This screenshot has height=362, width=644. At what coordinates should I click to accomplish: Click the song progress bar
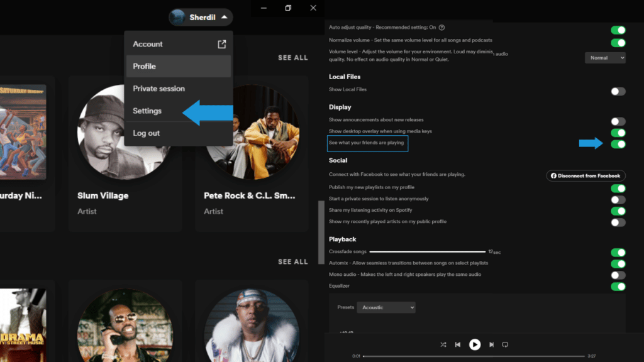pyautogui.click(x=474, y=356)
